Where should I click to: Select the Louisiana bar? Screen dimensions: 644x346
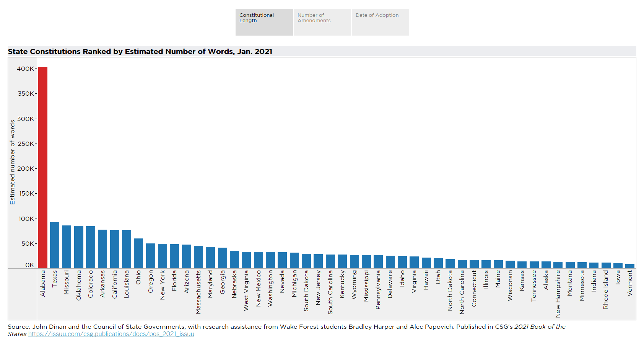[x=127, y=249]
